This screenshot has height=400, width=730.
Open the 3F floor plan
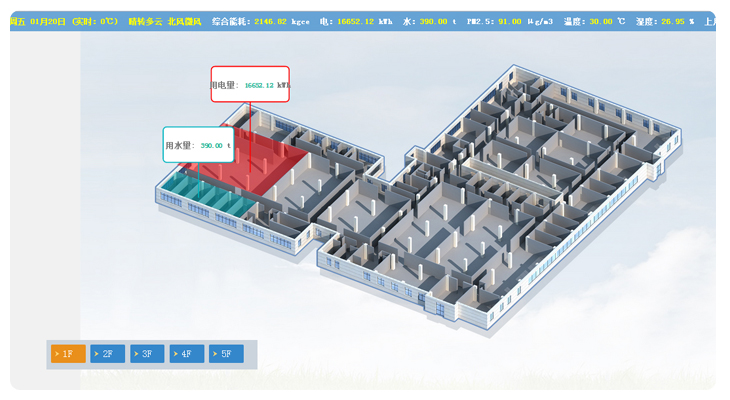pyautogui.click(x=148, y=354)
